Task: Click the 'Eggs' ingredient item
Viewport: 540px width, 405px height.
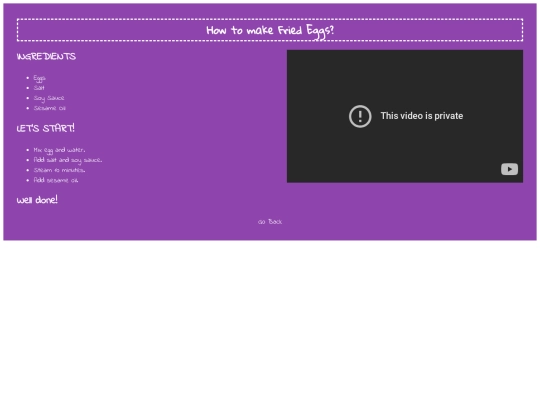Action: [x=39, y=79]
